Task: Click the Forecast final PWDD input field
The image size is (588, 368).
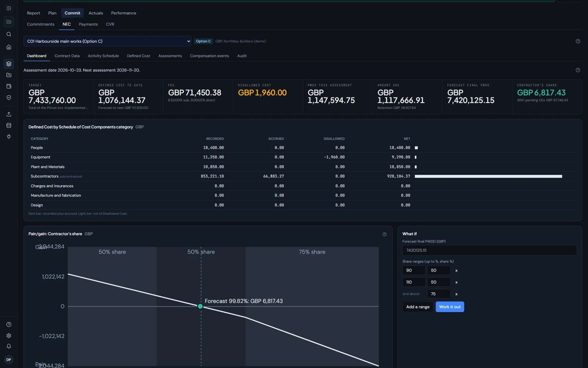Action: pyautogui.click(x=490, y=250)
